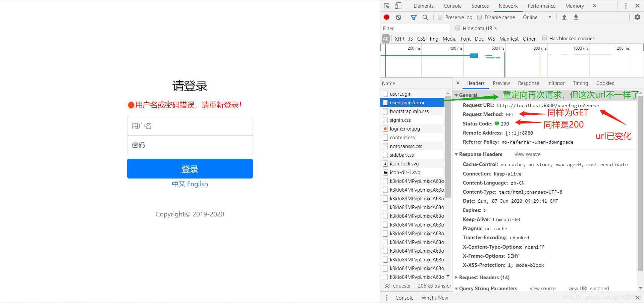Close the request details pane

point(458,83)
